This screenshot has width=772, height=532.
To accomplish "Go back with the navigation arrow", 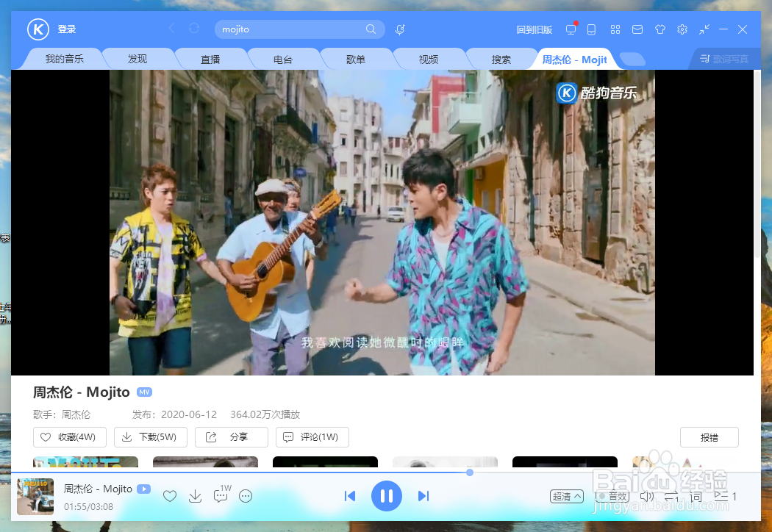I will 172,29.
